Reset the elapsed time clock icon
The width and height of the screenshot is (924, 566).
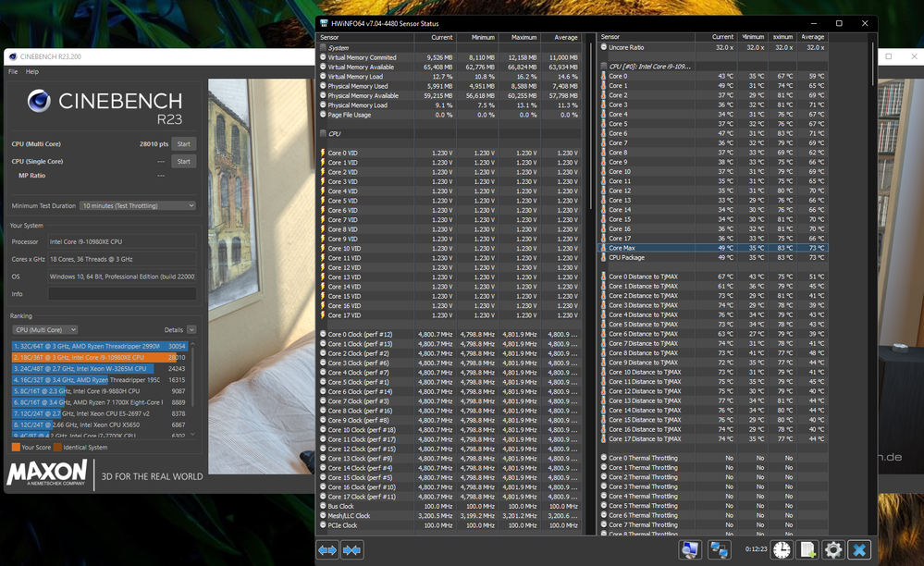(782, 550)
